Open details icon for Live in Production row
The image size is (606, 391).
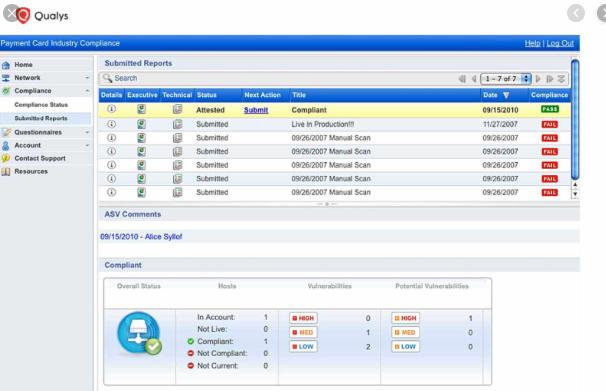(x=111, y=124)
